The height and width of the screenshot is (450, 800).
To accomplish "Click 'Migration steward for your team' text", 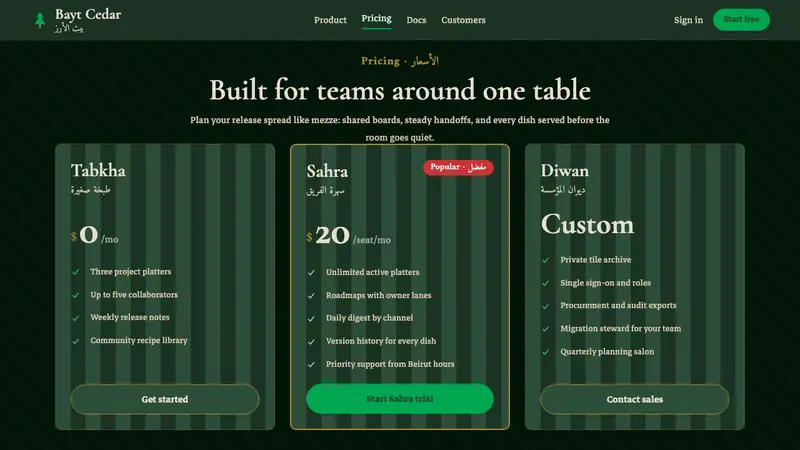I will (x=620, y=328).
